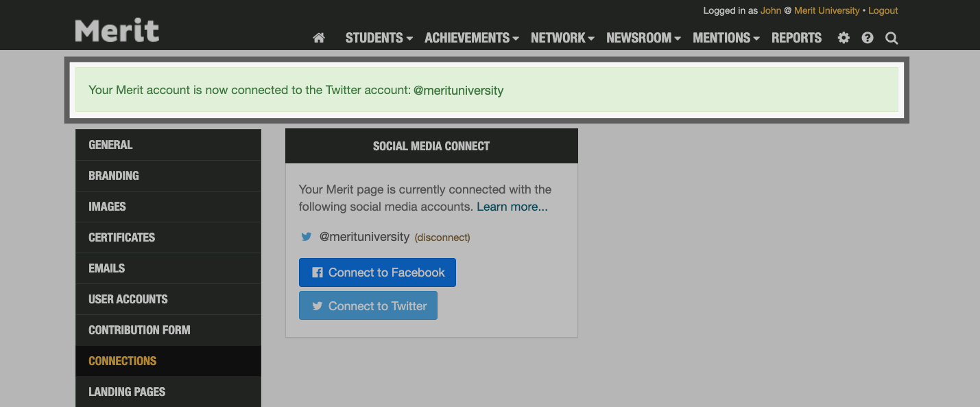Open the home page via the house icon
The width and height of the screenshot is (980, 407).
click(318, 38)
